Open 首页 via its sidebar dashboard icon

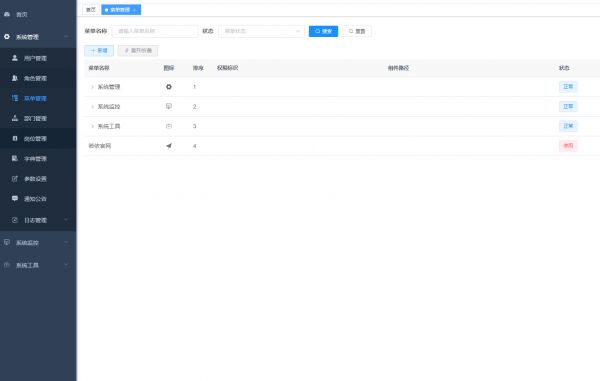[7, 14]
